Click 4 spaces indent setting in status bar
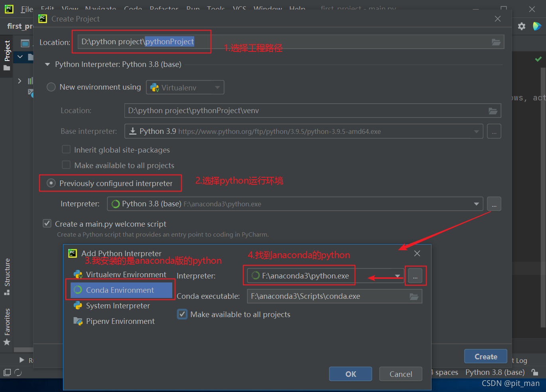546x392 pixels. click(x=444, y=372)
